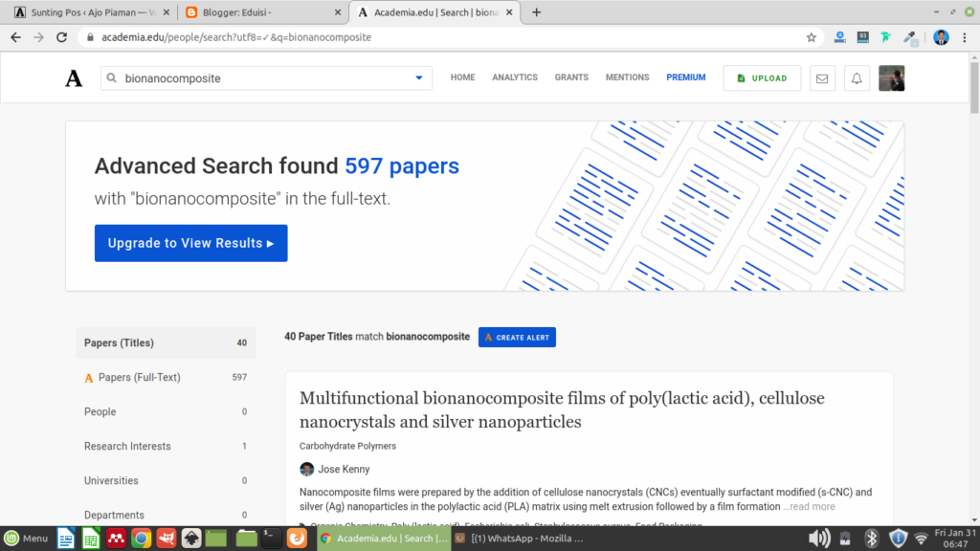The image size is (980, 551).
Task: Open the ANALYTICS menu item
Action: point(514,77)
